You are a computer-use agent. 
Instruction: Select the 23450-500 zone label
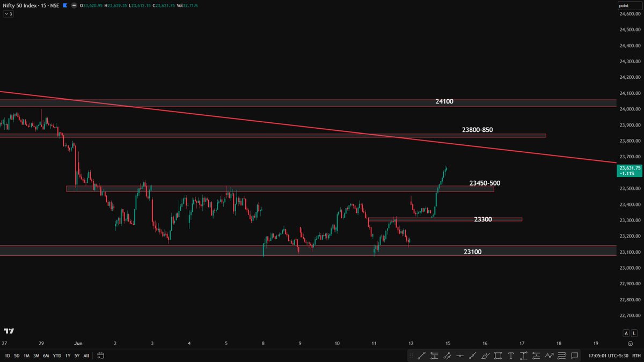click(485, 183)
